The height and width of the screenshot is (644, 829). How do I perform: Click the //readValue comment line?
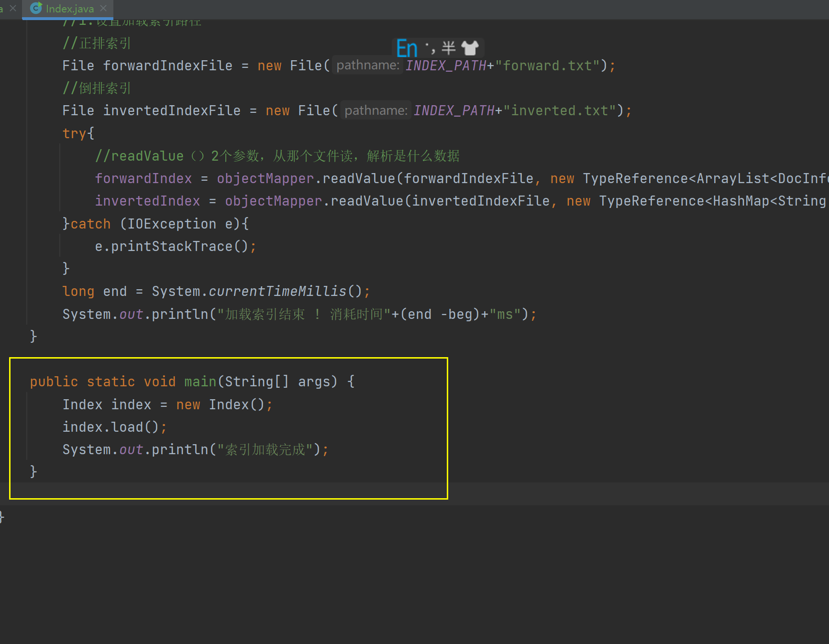pyautogui.click(x=277, y=156)
